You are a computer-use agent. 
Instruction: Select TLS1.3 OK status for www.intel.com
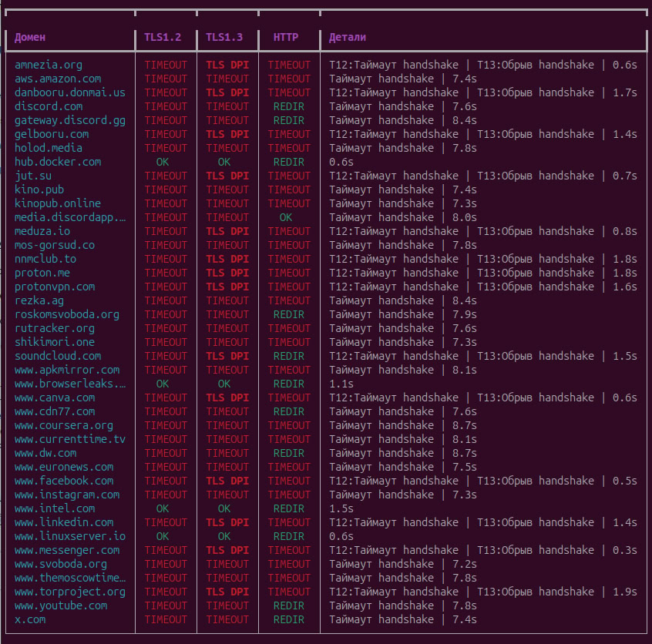coord(224,508)
